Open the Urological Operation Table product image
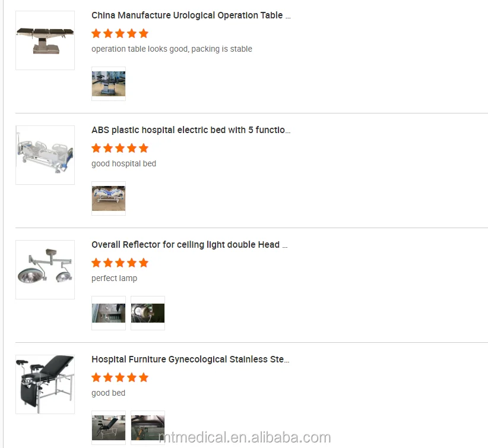 click(x=45, y=40)
